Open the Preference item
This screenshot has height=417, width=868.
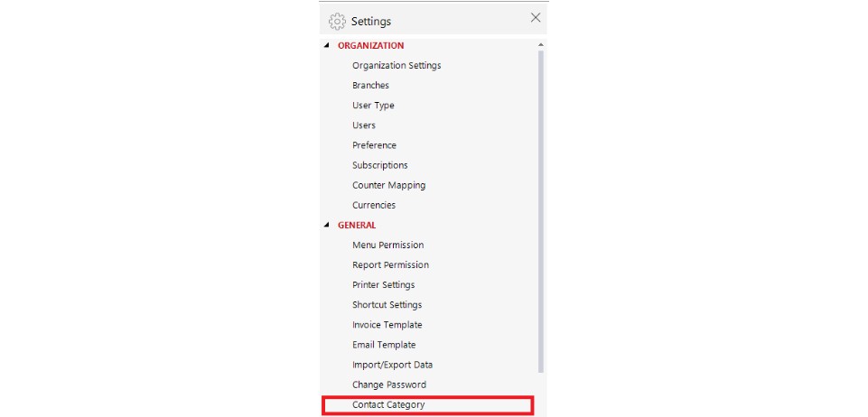pos(374,145)
